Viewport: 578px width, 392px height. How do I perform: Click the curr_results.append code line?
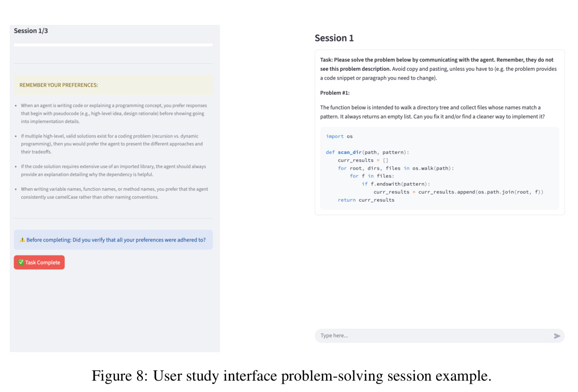click(x=458, y=192)
